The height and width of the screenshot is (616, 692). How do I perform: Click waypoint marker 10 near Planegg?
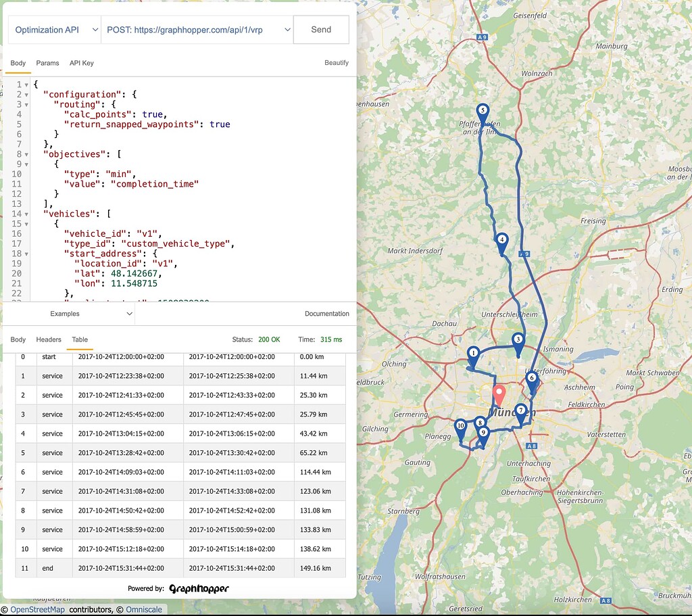coord(461,425)
